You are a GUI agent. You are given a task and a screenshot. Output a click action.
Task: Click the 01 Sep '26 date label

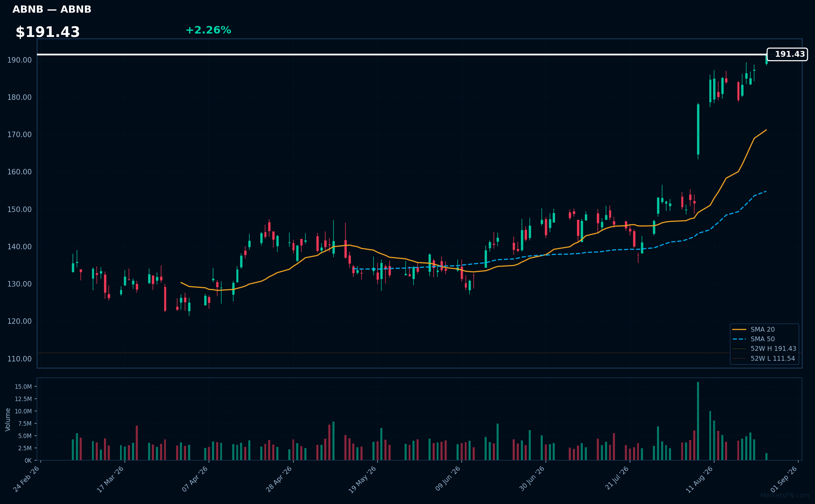click(x=784, y=479)
